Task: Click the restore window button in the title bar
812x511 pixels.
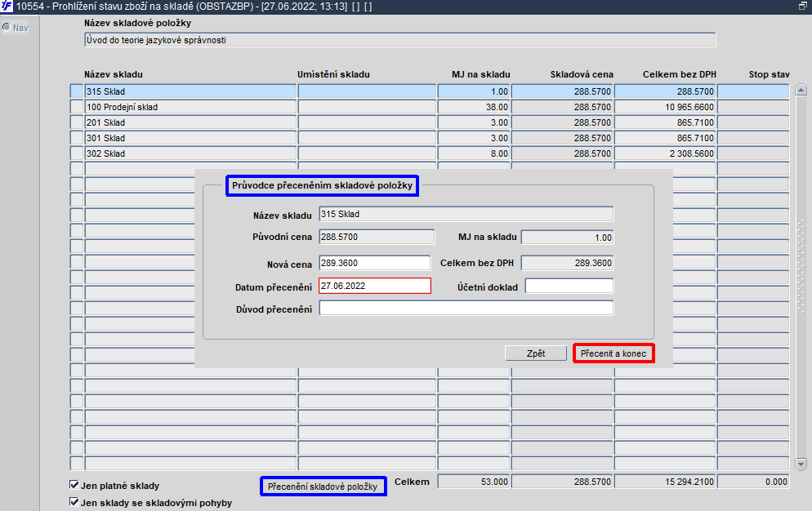Action: click(x=803, y=7)
